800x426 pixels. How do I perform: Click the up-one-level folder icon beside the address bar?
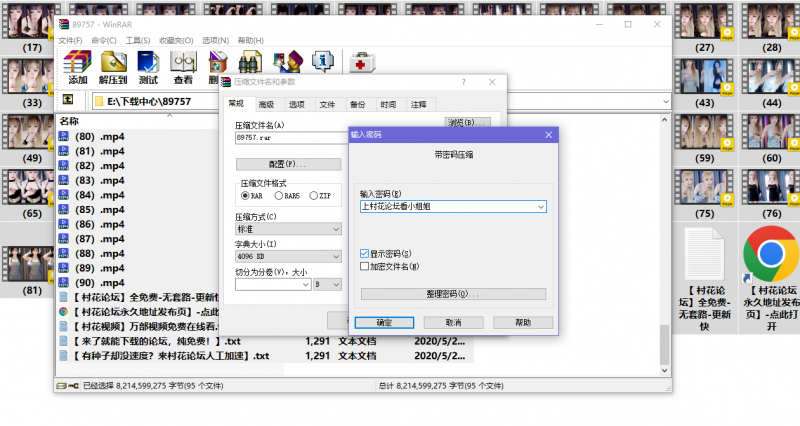point(69,101)
